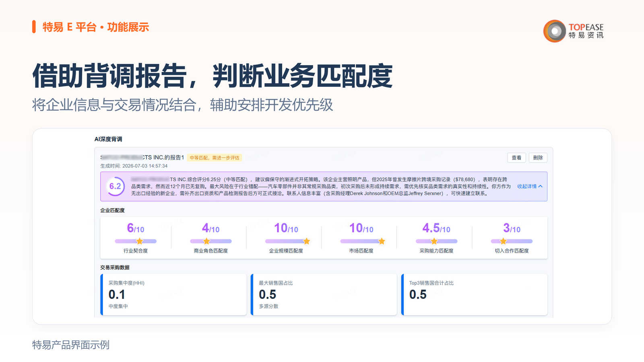Select the 最大销售国占比 card
Screen dimensions: 644x362
(x=324, y=294)
